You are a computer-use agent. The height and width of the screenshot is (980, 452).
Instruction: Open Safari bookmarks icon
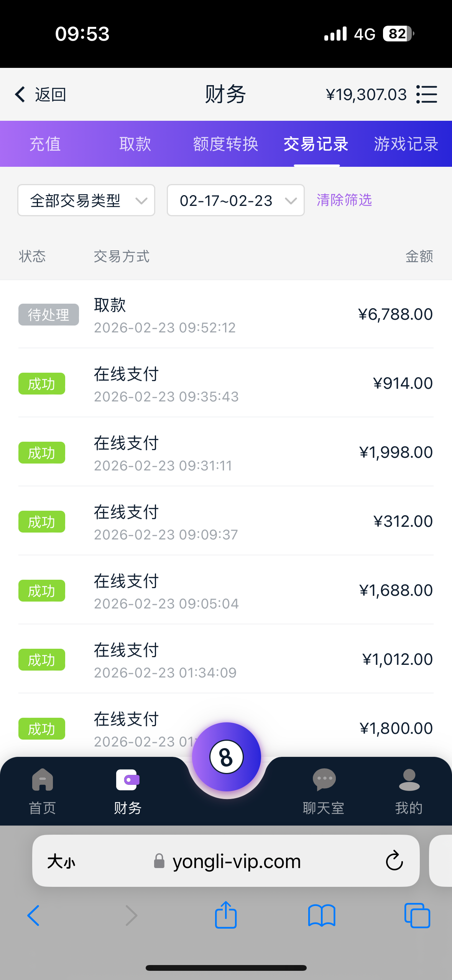(322, 915)
